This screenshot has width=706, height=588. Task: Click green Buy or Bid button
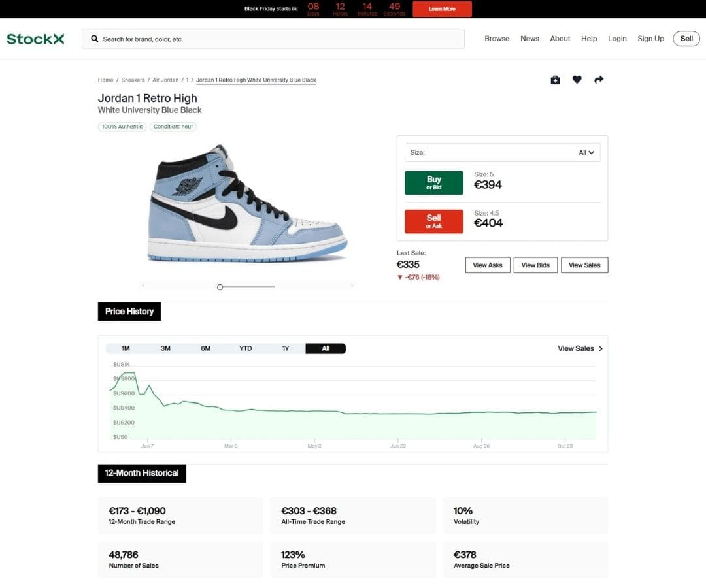coord(433,183)
